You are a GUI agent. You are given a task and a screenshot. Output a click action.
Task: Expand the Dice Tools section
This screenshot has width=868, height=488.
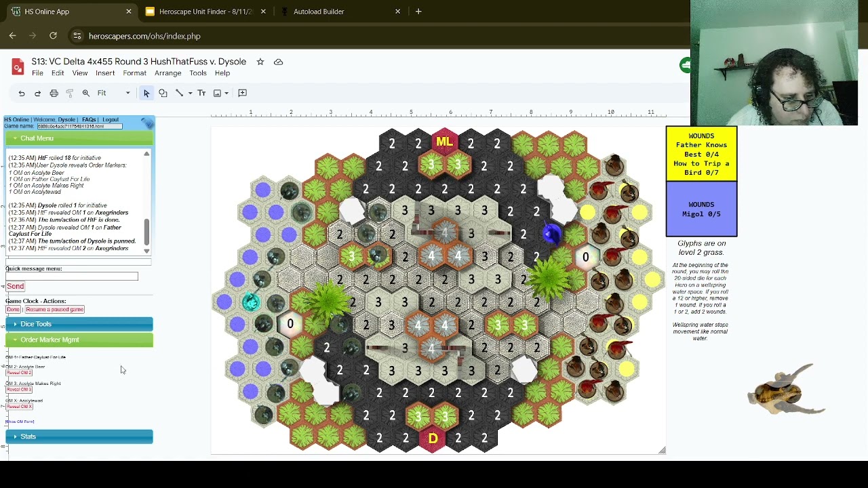pyautogui.click(x=79, y=324)
